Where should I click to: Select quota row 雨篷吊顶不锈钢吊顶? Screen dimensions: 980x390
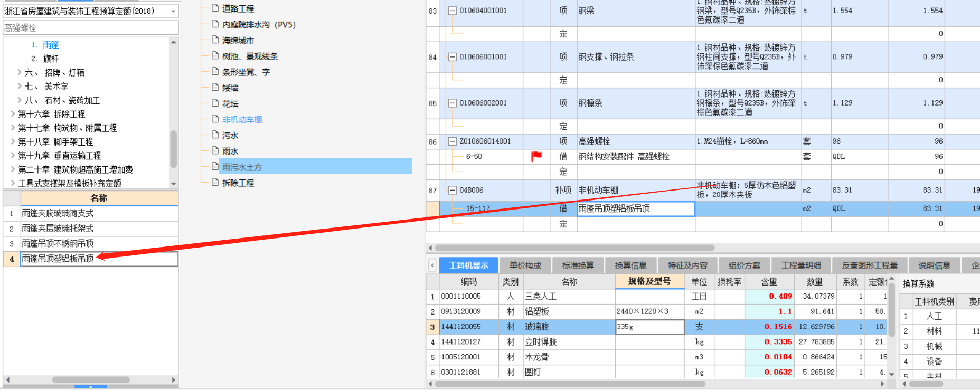(x=99, y=243)
